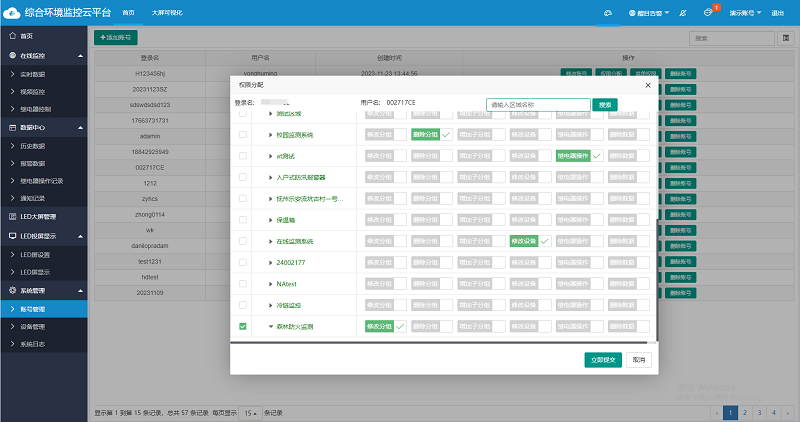Click the dialog vertical scrollbar

click(x=657, y=280)
